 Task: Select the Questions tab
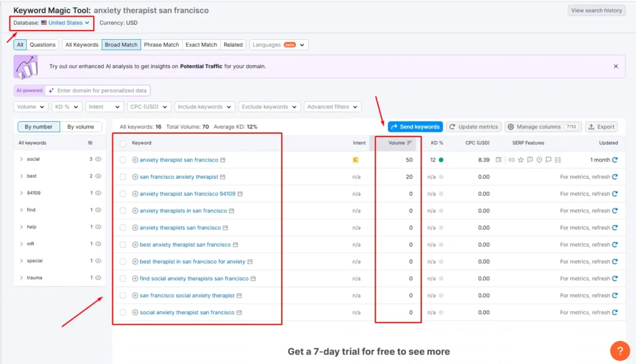pyautogui.click(x=43, y=45)
